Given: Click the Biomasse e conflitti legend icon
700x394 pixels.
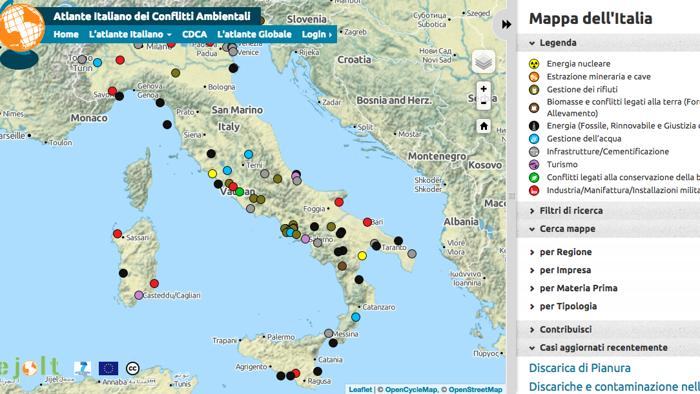Looking at the screenshot, I should [534, 108].
